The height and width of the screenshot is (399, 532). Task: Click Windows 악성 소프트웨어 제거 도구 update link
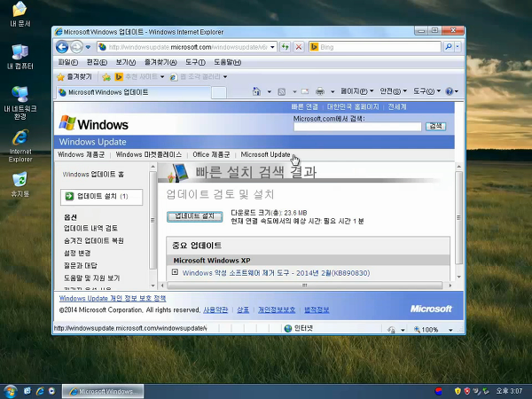point(276,273)
